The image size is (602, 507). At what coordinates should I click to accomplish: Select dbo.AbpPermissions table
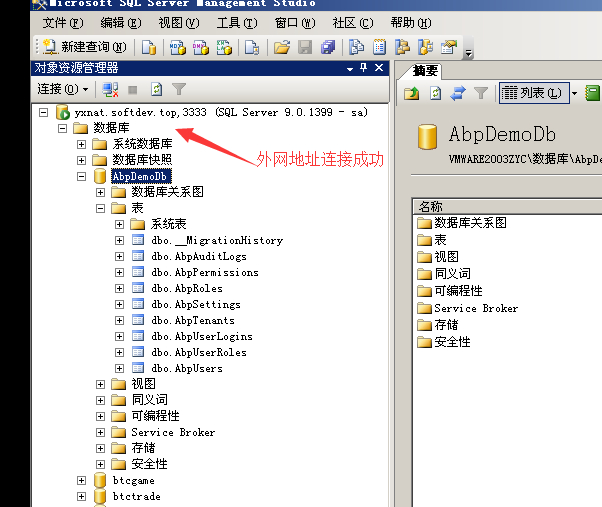point(205,272)
